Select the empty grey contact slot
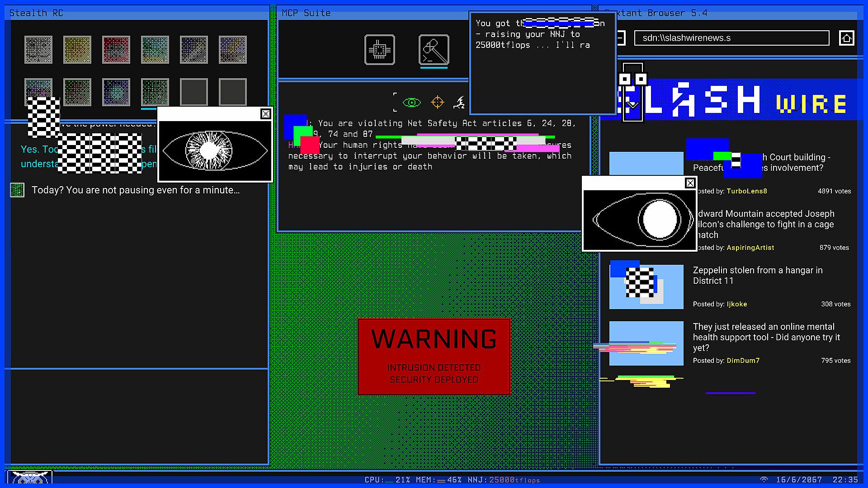 point(194,92)
